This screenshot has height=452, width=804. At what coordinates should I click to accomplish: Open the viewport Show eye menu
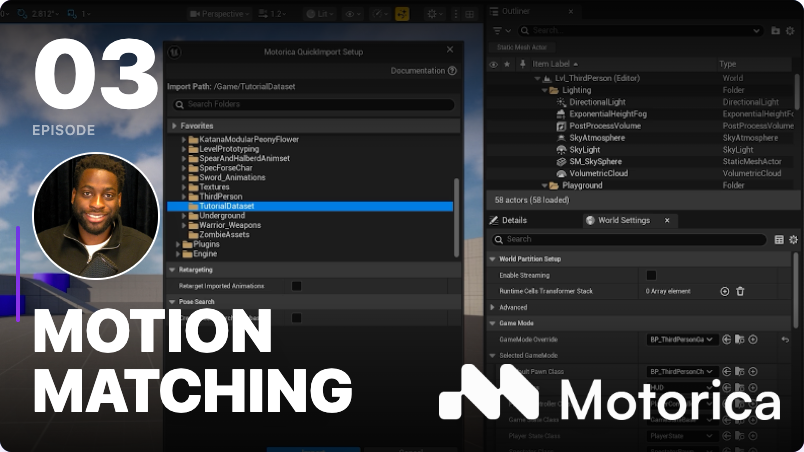353,14
